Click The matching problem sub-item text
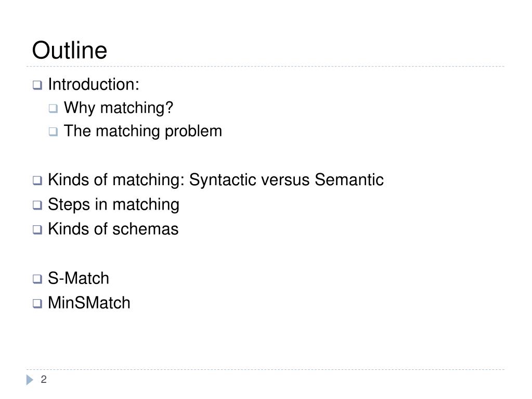Viewport: 532px width, 399px height. point(143,131)
